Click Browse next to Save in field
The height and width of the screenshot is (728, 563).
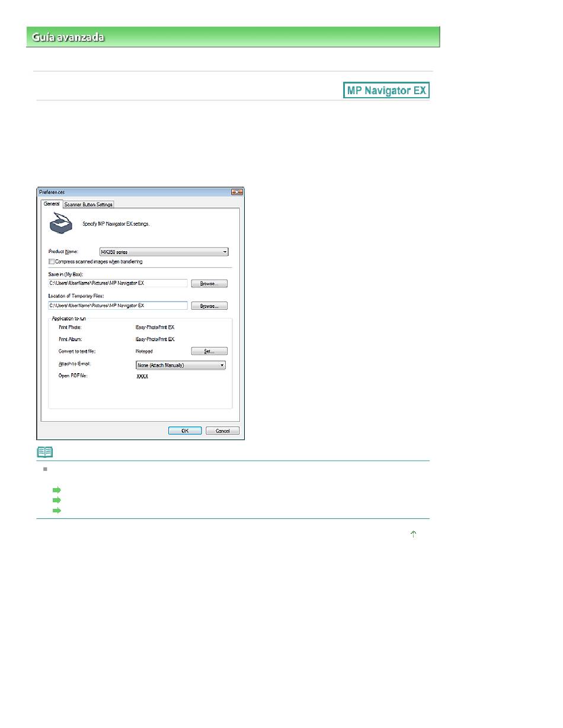coord(209,284)
